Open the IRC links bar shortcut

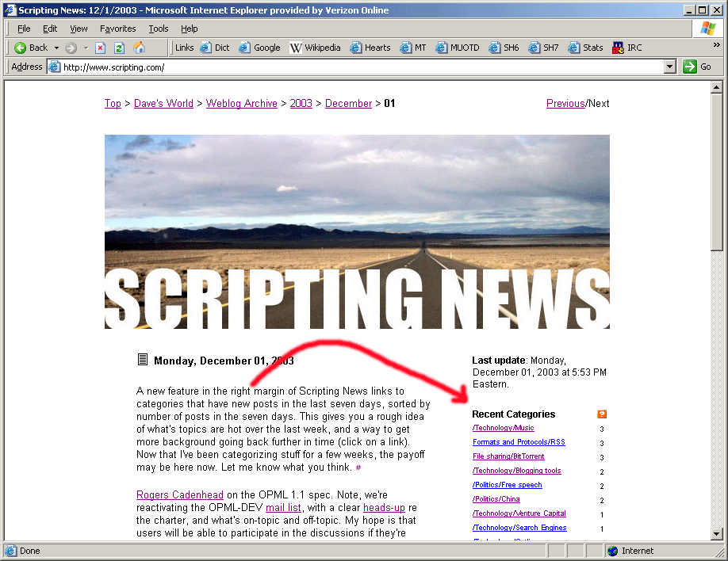(626, 48)
